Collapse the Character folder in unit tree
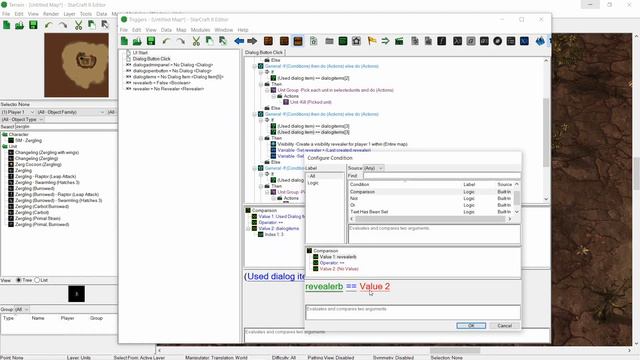Image resolution: width=640 pixels, height=360 pixels. [4, 134]
